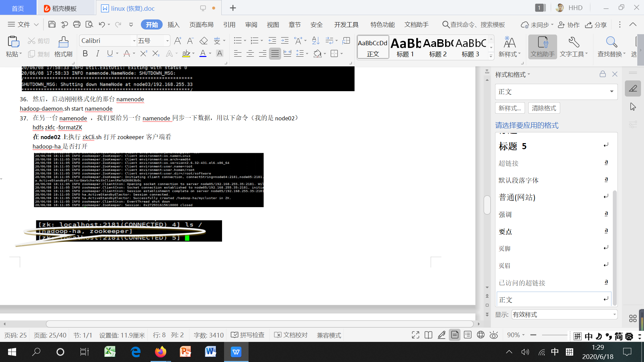Click the eraser clear-formatting icon

pyautogui.click(x=204, y=41)
